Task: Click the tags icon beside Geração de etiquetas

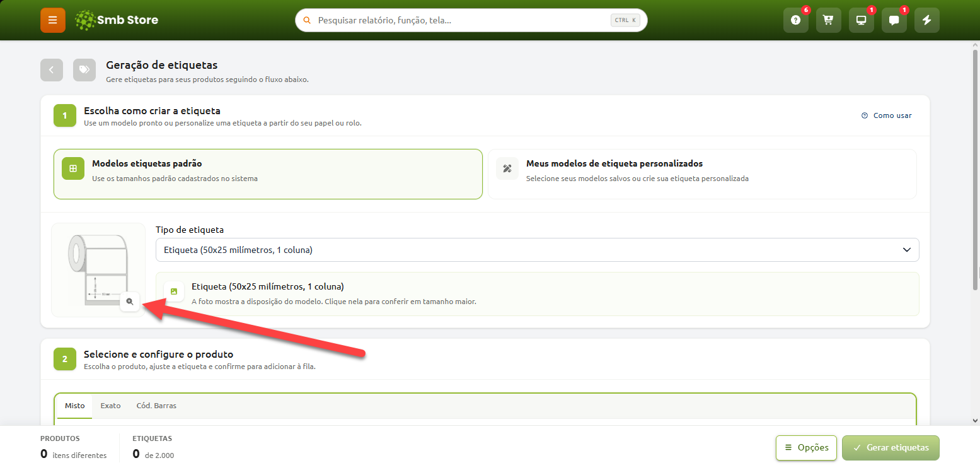Action: (84, 70)
